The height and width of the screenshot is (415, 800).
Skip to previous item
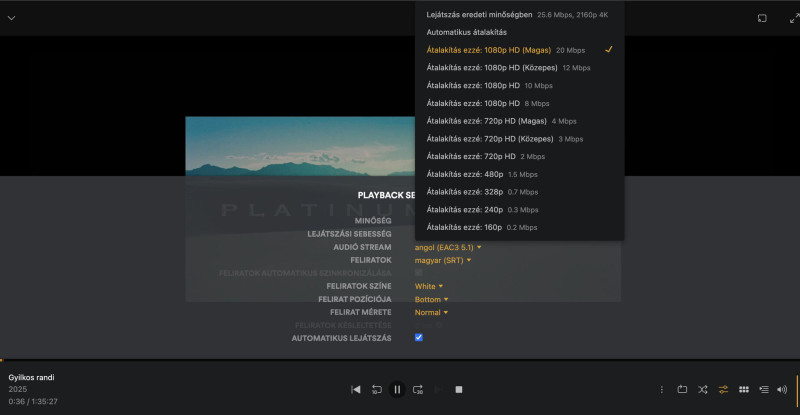click(x=356, y=389)
